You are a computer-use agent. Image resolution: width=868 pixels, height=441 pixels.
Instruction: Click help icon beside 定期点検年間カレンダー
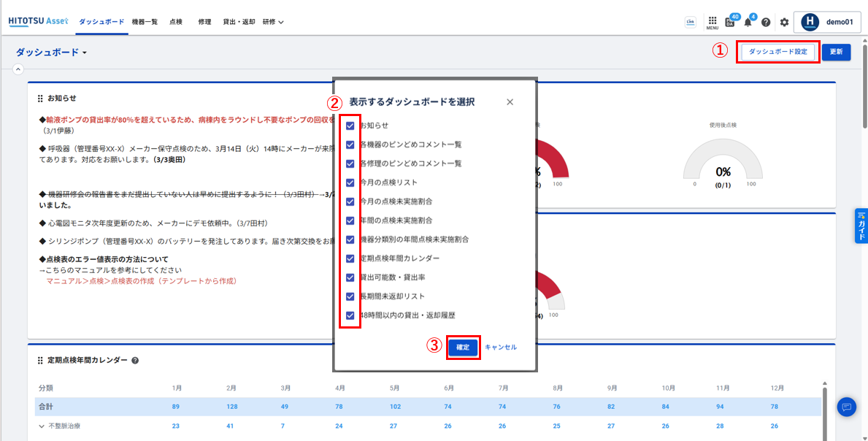[x=135, y=361]
